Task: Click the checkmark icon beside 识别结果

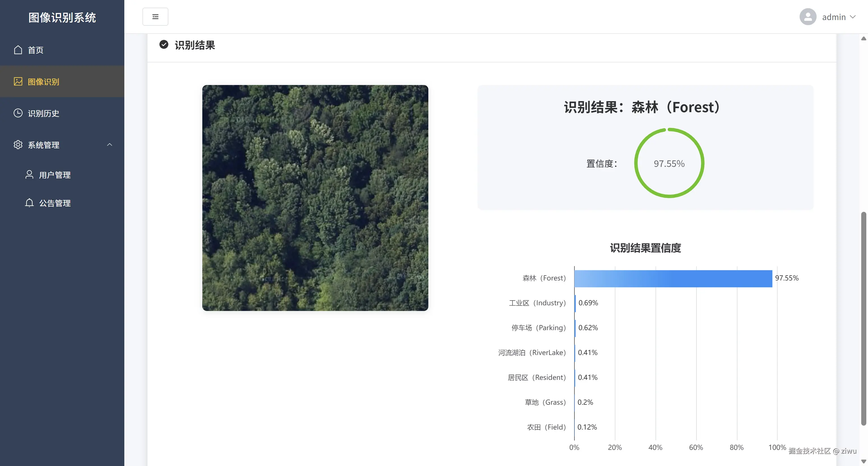Action: 164,44
